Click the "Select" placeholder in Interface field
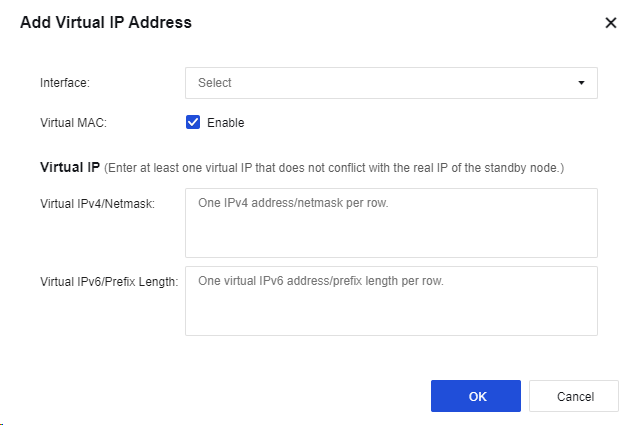The height and width of the screenshot is (425, 632). (x=215, y=83)
